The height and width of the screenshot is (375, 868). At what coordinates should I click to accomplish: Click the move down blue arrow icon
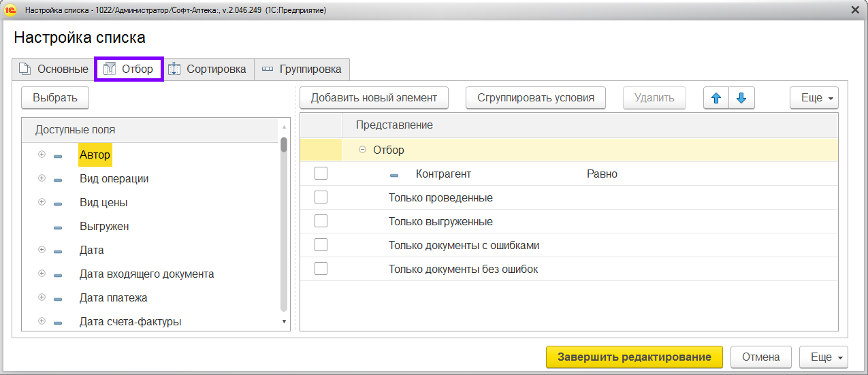coord(741,98)
